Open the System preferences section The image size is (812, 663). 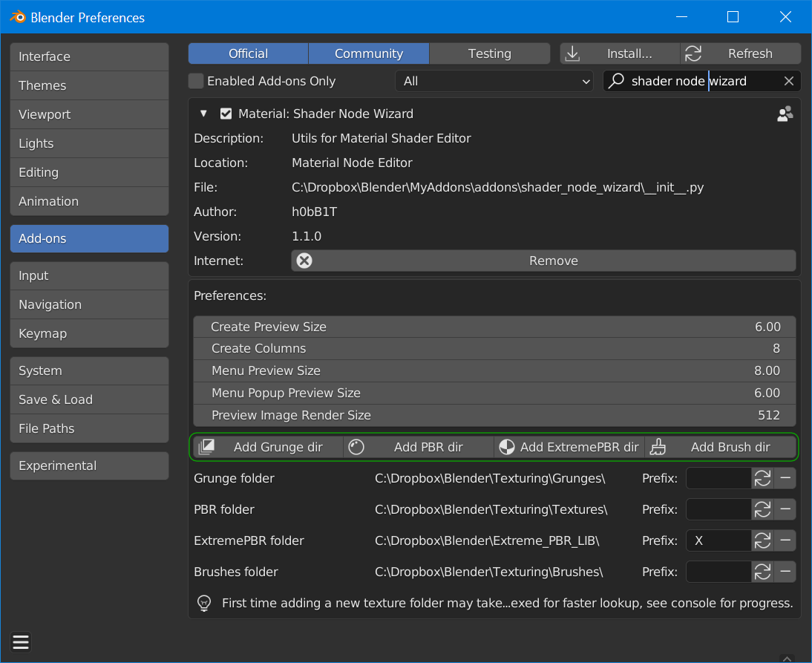point(89,371)
